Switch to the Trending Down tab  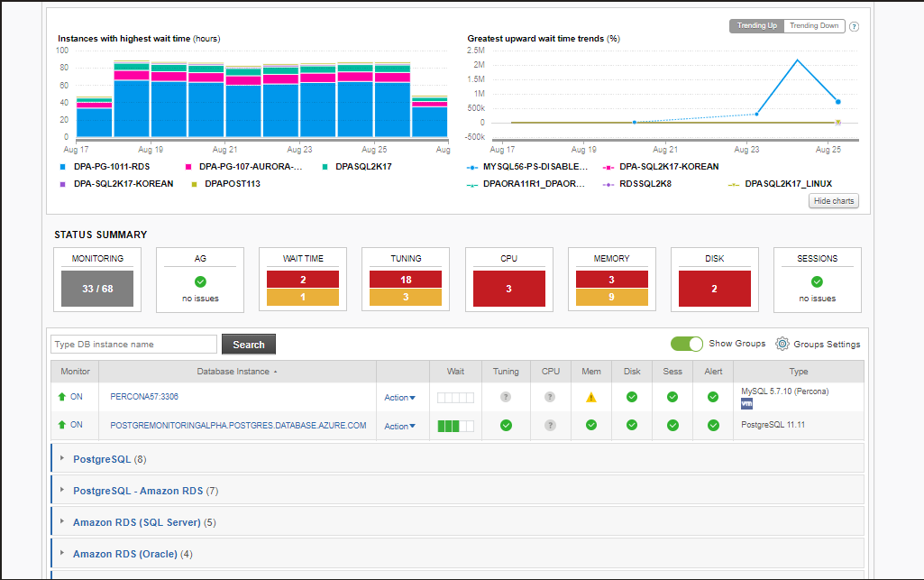pos(813,26)
